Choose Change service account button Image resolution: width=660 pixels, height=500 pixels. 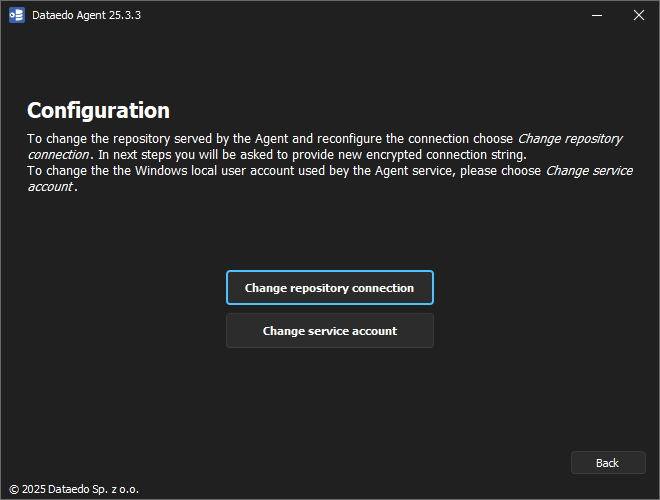pyautogui.click(x=330, y=331)
